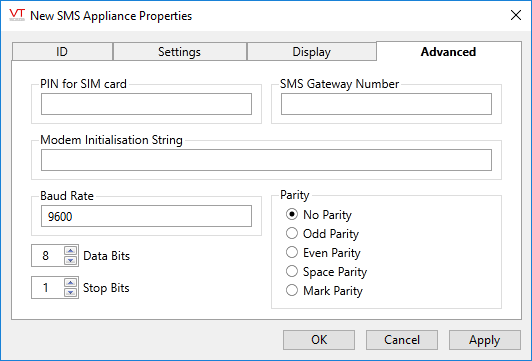Choose Odd Parity option
The width and height of the screenshot is (532, 361).
[x=292, y=233]
